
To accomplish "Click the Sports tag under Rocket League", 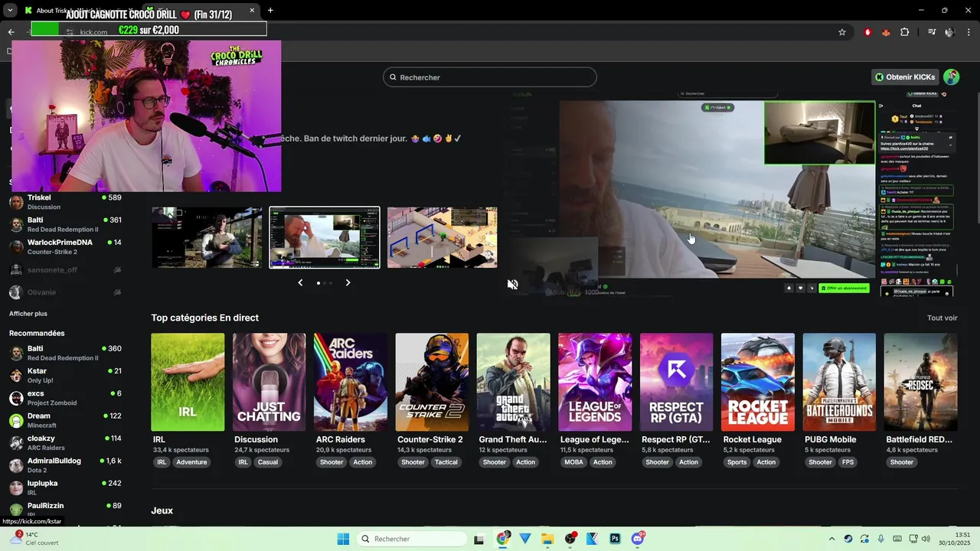I will click(737, 462).
